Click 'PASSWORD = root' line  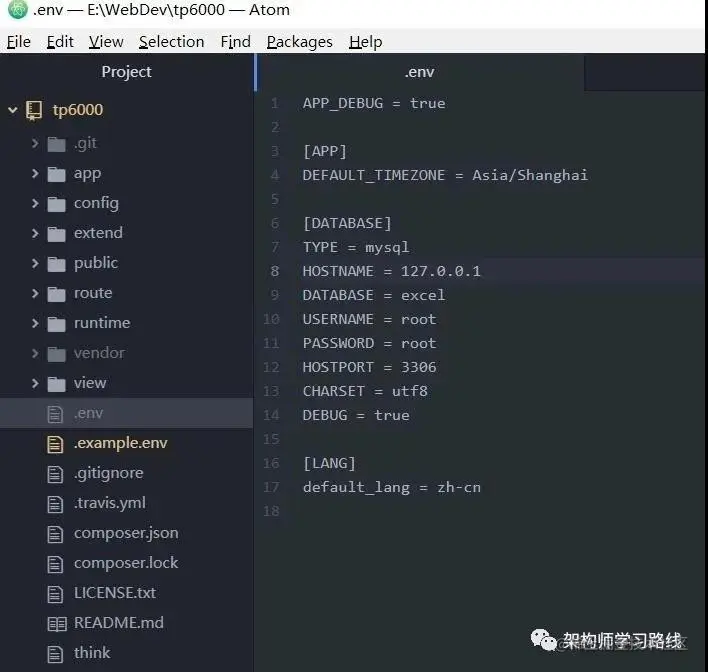pyautogui.click(x=370, y=343)
